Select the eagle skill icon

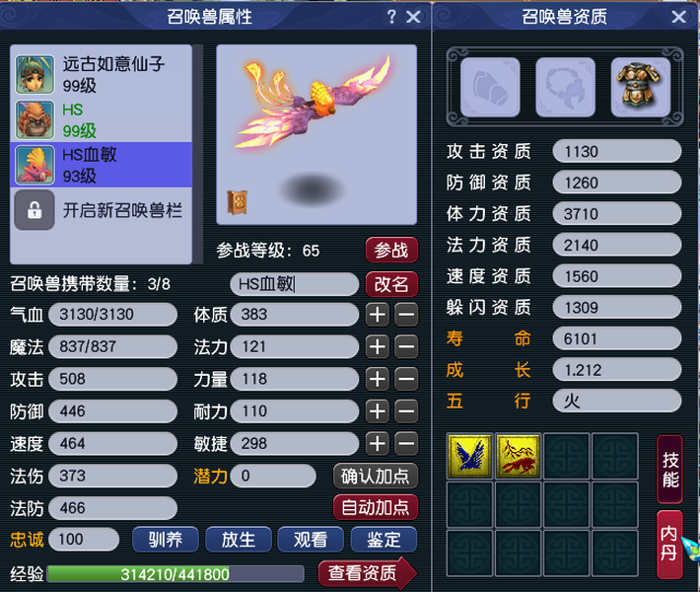pos(469,456)
